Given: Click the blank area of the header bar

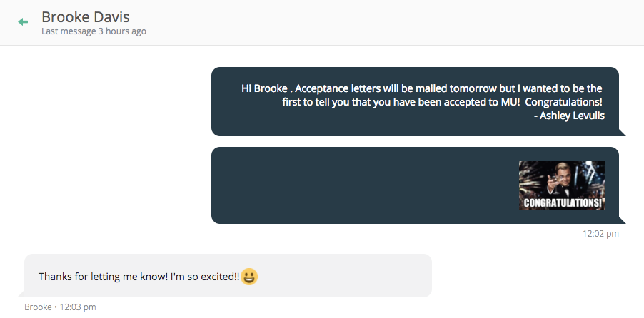Looking at the screenshot, I should pyautogui.click(x=393, y=22).
